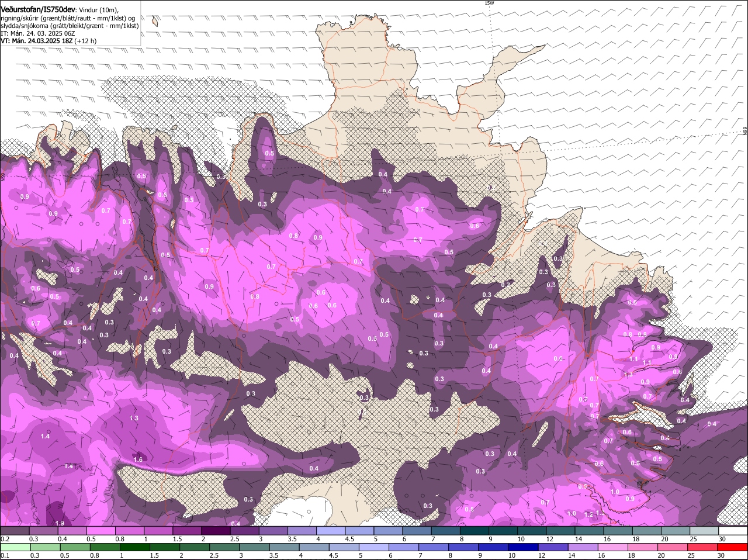Pick dark teal upper swatch starting at 8
Image resolution: width=748 pixels, height=560 pixels.
click(473, 531)
